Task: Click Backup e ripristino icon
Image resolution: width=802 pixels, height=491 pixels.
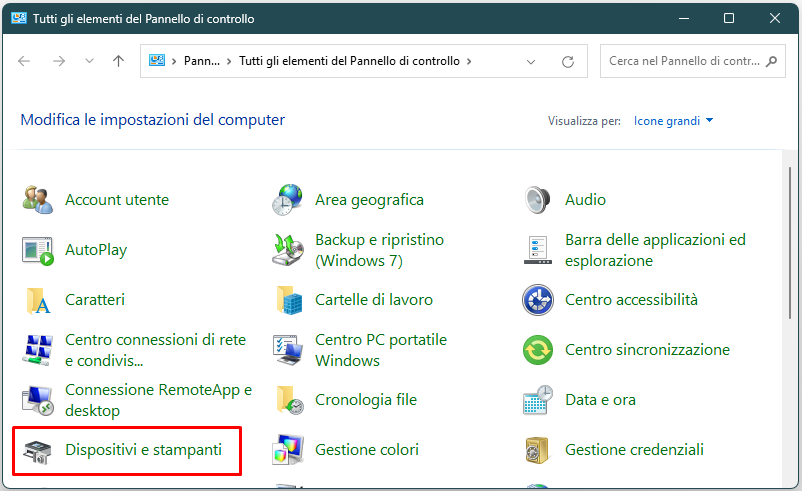Action: click(x=287, y=250)
